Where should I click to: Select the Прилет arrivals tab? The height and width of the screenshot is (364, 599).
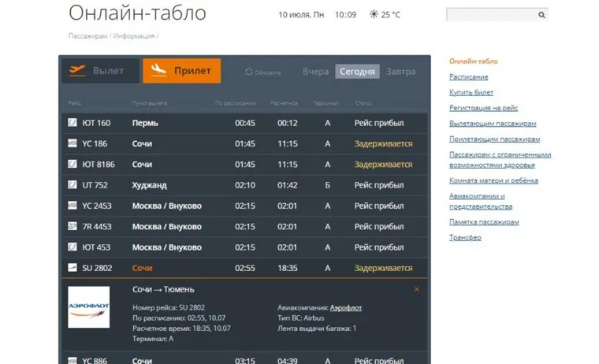(182, 71)
